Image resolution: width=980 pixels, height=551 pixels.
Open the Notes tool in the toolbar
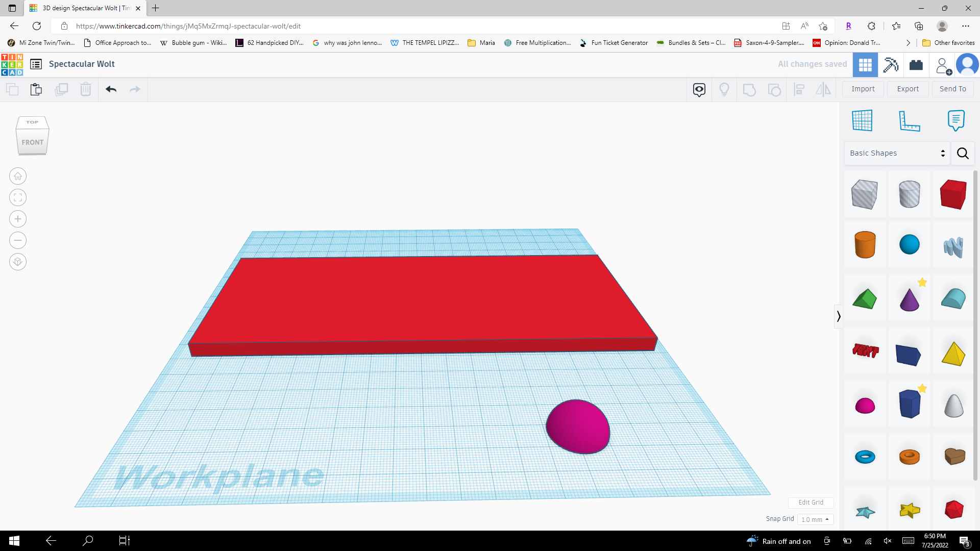pyautogui.click(x=956, y=120)
